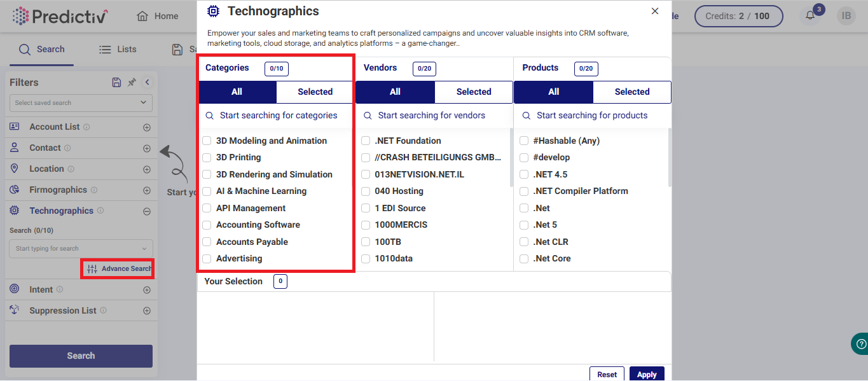This screenshot has height=381, width=868.
Task: Focus the vendors search field
Action: coord(434,115)
